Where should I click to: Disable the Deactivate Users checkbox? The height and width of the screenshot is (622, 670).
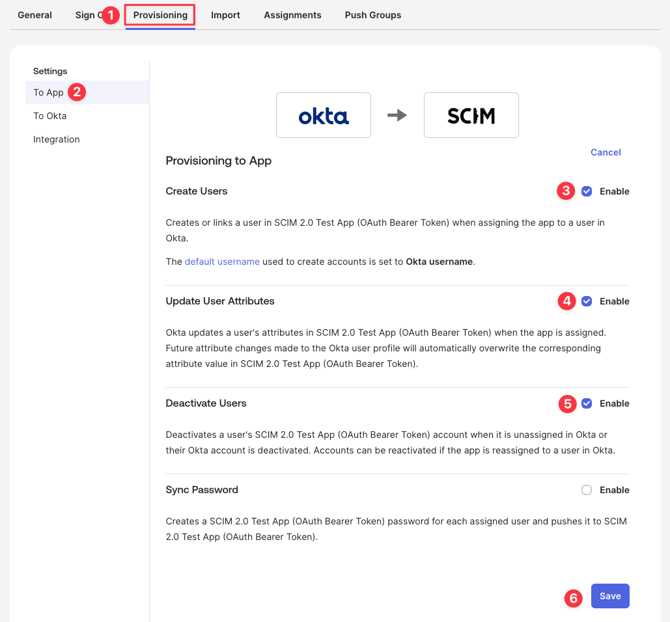[x=587, y=404]
